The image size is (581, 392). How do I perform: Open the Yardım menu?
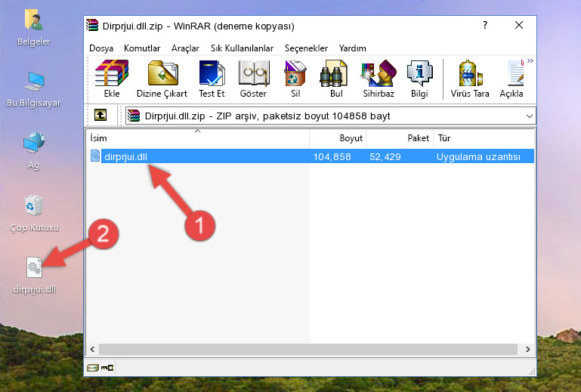point(352,48)
